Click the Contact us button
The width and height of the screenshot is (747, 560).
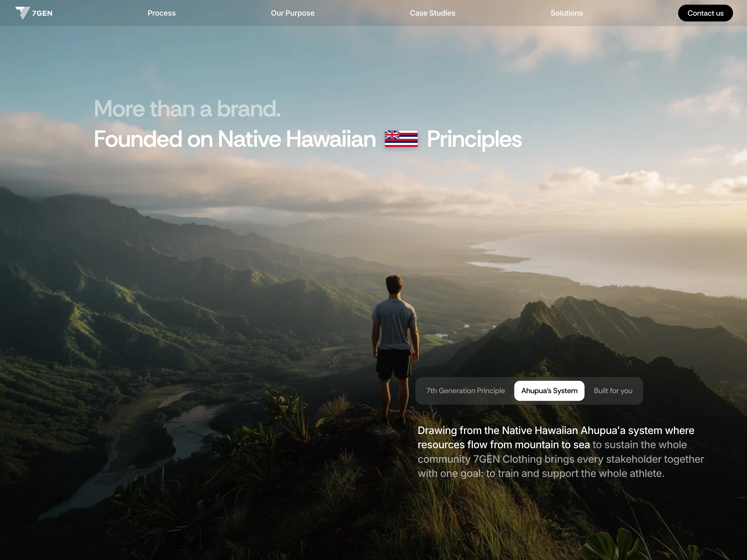click(x=705, y=13)
